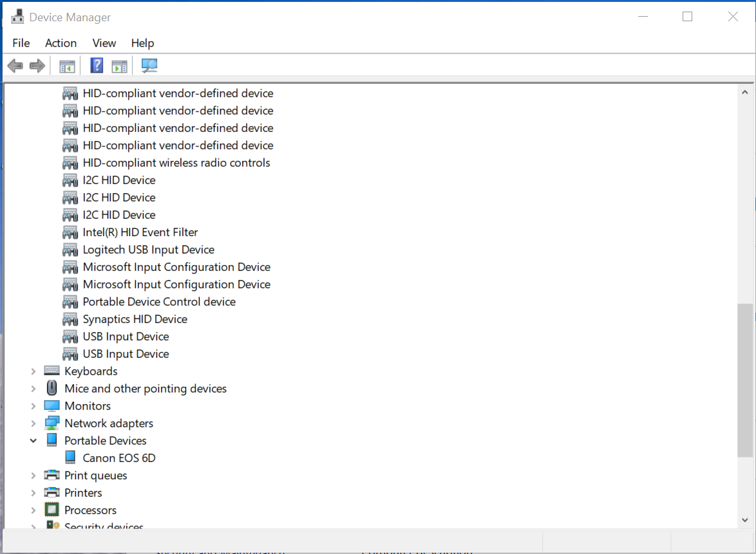The height and width of the screenshot is (554, 756).
Task: Expand the Keyboards category
Action: click(x=33, y=371)
